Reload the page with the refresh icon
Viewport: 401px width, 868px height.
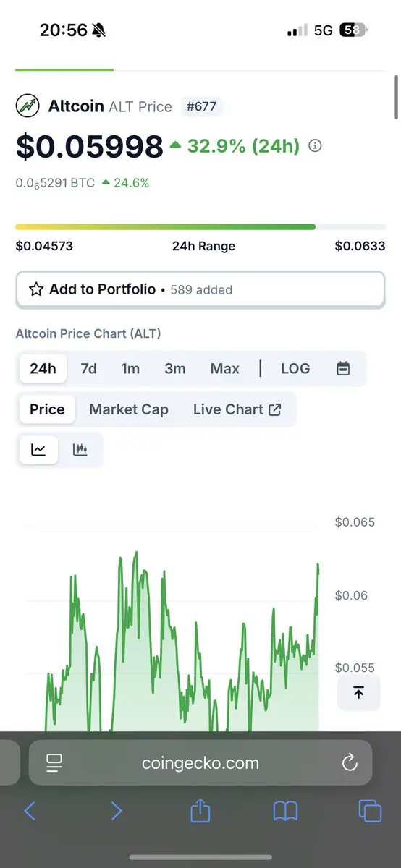click(350, 762)
